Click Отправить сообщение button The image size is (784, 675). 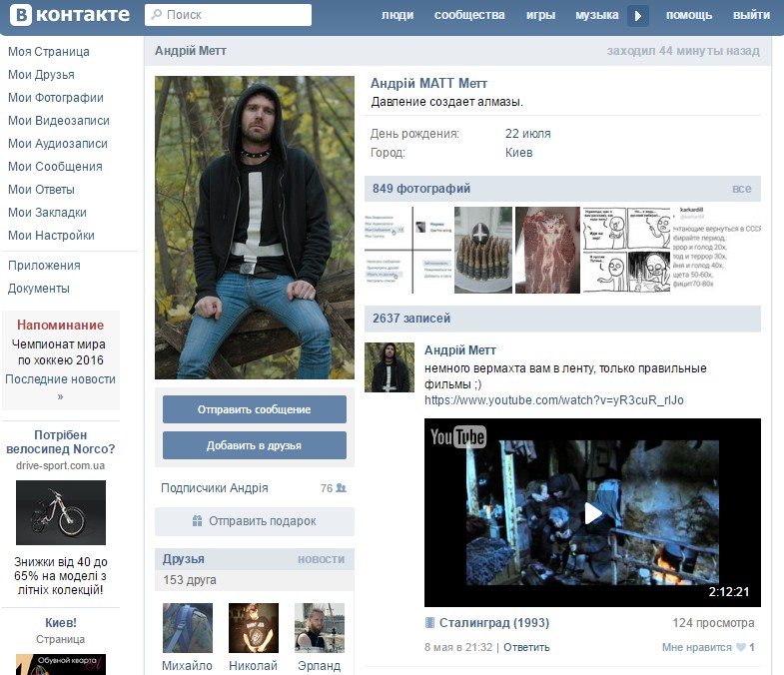coord(255,409)
